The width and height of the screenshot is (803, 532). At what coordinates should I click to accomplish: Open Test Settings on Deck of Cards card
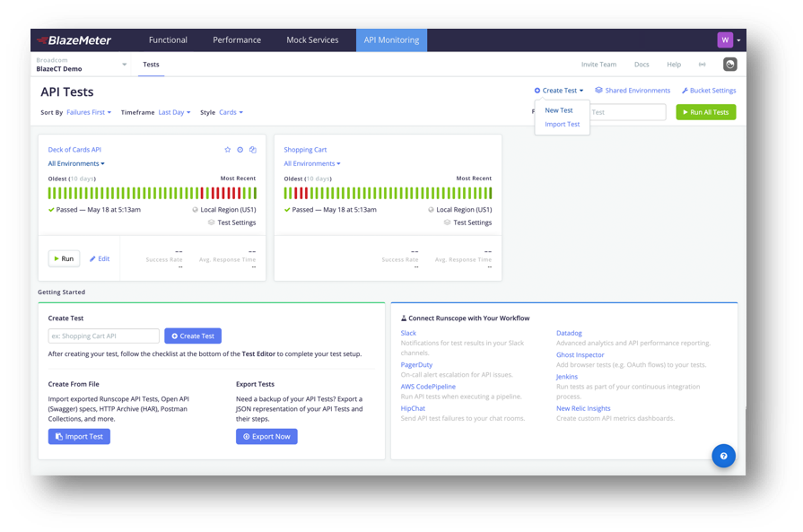[232, 222]
